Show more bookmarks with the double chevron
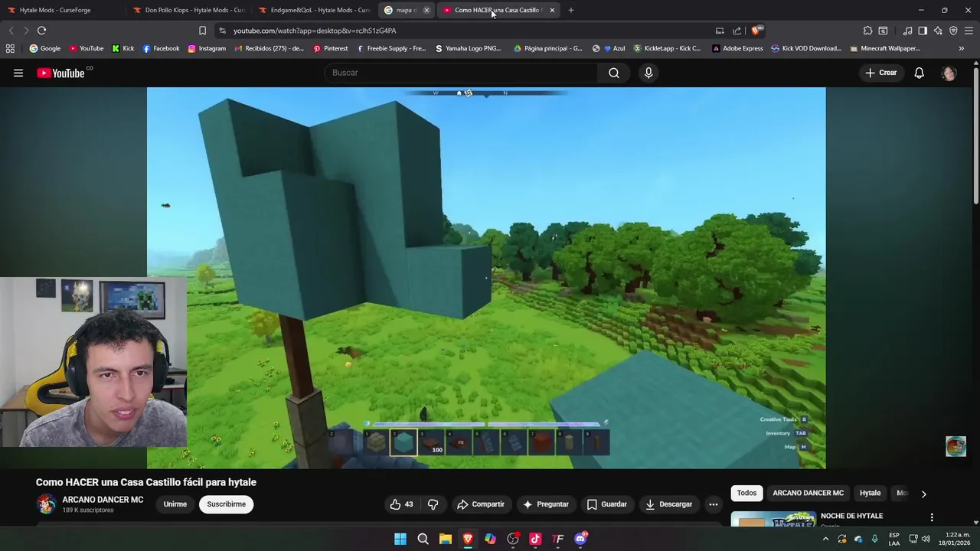 click(x=961, y=48)
